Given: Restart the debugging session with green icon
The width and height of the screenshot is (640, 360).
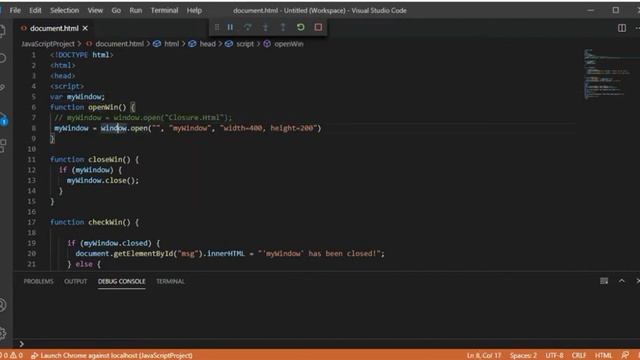Looking at the screenshot, I should 301,27.
